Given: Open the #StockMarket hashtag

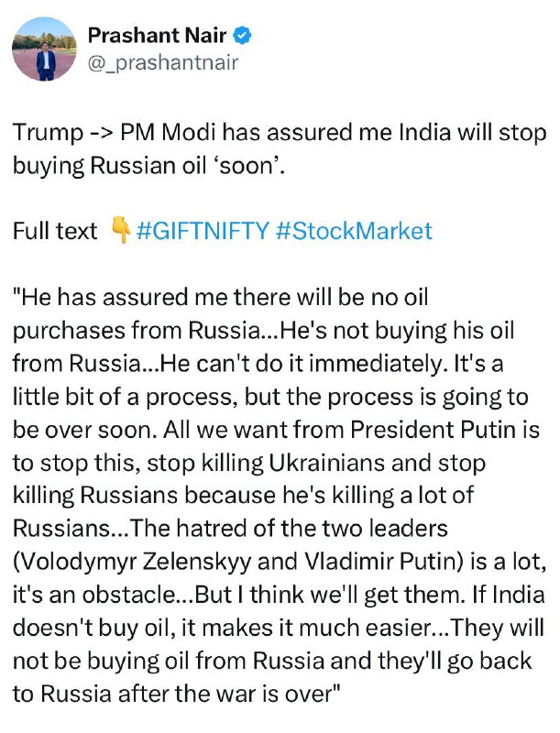Looking at the screenshot, I should pos(353,230).
